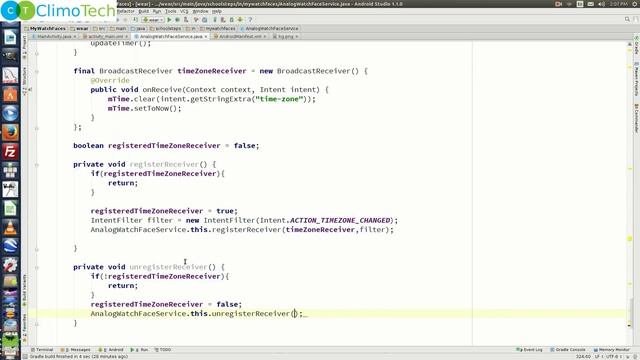Click the schoolsteps breadcrumb folder
Image resolution: width=640 pixels, height=360 pixels.
[166, 29]
